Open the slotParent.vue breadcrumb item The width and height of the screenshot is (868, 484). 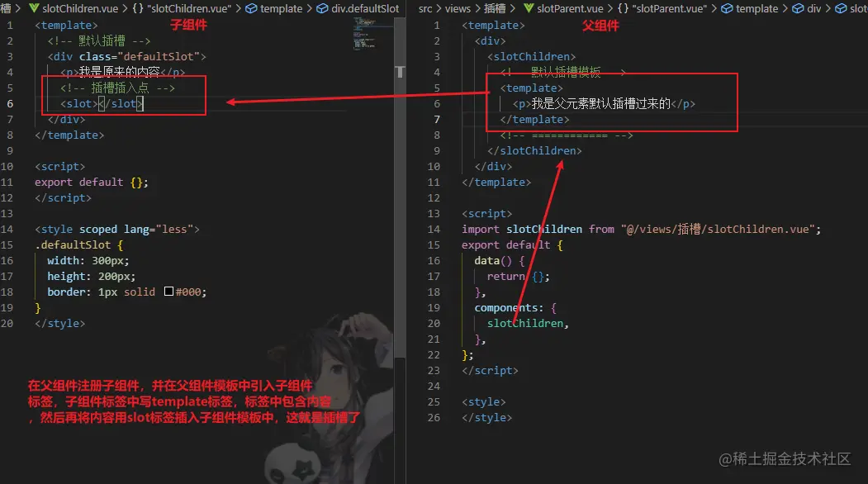pyautogui.click(x=570, y=8)
